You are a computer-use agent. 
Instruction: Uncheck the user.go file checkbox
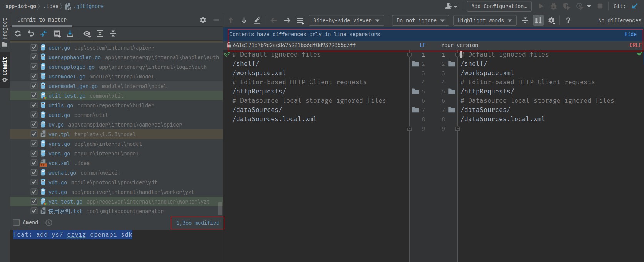tap(34, 47)
